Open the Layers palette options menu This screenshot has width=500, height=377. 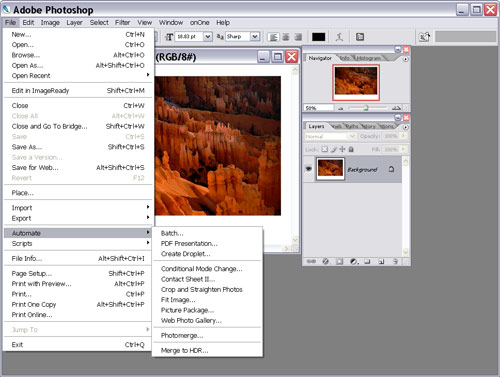tap(405, 127)
